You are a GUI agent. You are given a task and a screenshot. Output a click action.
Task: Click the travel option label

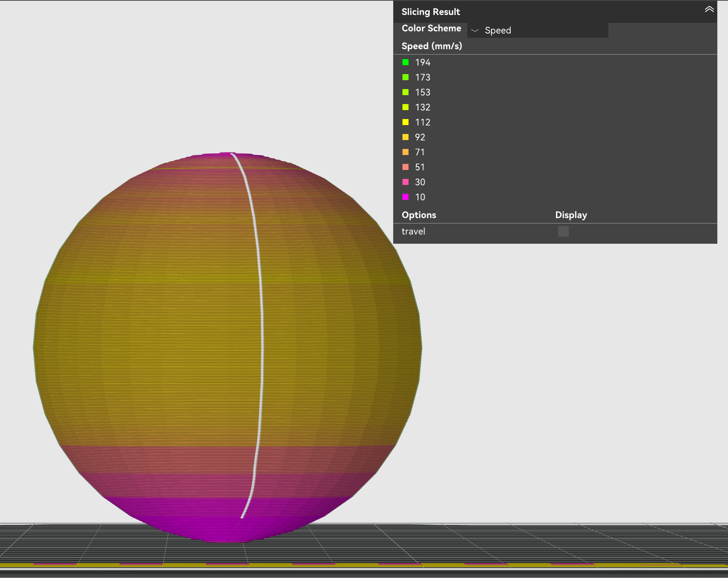[413, 231]
